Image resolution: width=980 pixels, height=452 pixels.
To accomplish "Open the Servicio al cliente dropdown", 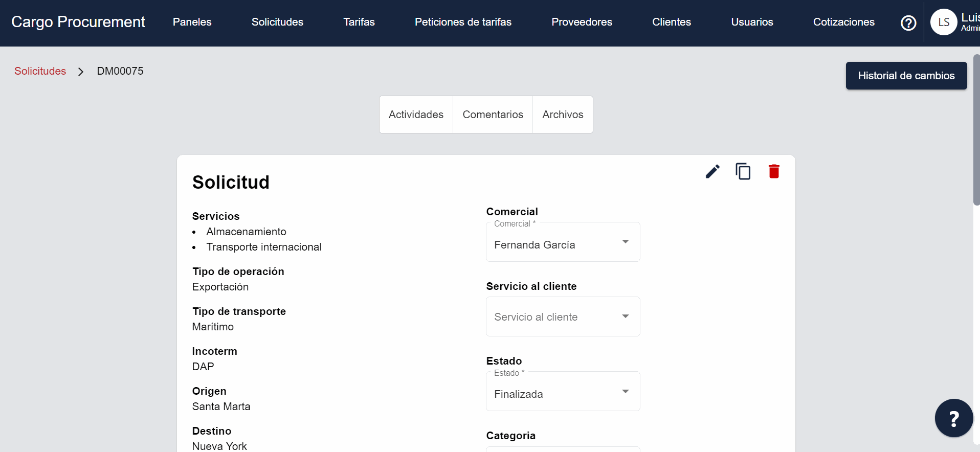I will tap(563, 317).
